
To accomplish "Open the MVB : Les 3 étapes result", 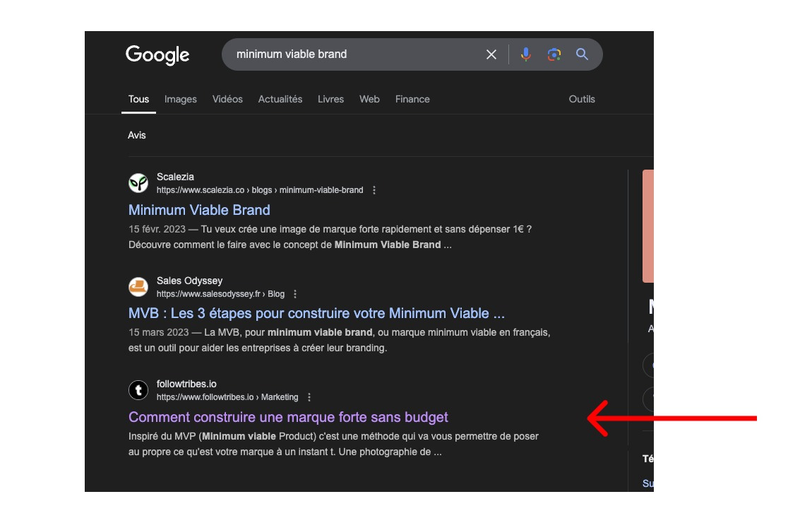I will pyautogui.click(x=316, y=314).
